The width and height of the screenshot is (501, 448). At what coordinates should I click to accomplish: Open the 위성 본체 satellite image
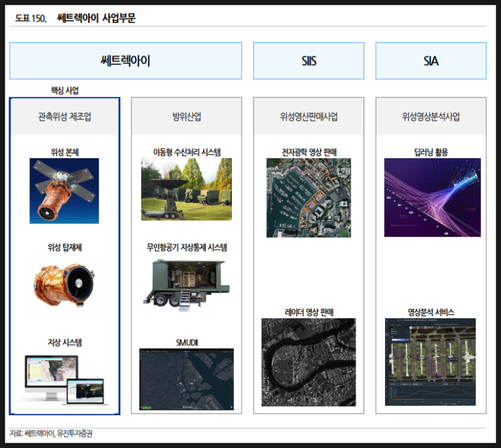click(x=64, y=191)
